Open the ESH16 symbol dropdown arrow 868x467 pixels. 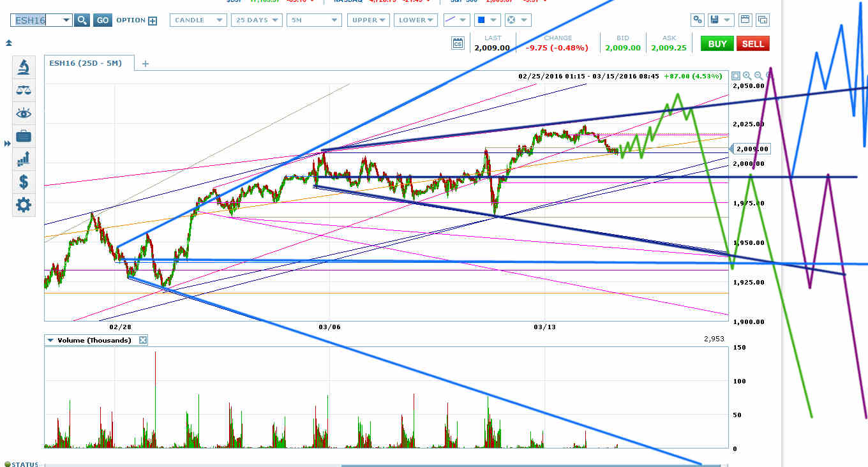[66, 20]
